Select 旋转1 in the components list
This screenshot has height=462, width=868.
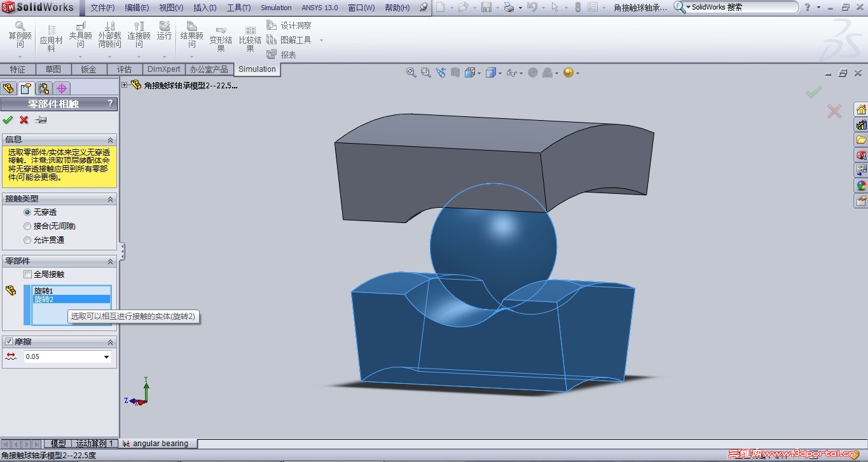[72, 291]
